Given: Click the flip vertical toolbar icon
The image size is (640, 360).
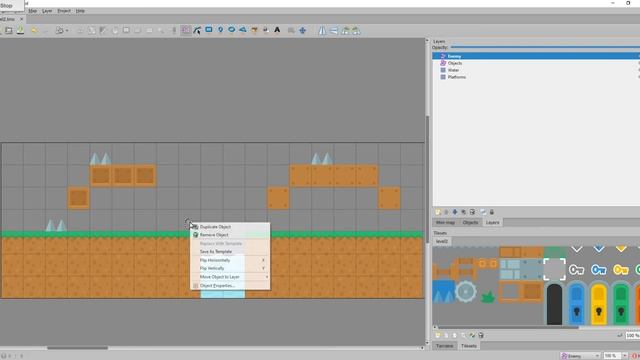Looking at the screenshot, I should click(x=334, y=30).
